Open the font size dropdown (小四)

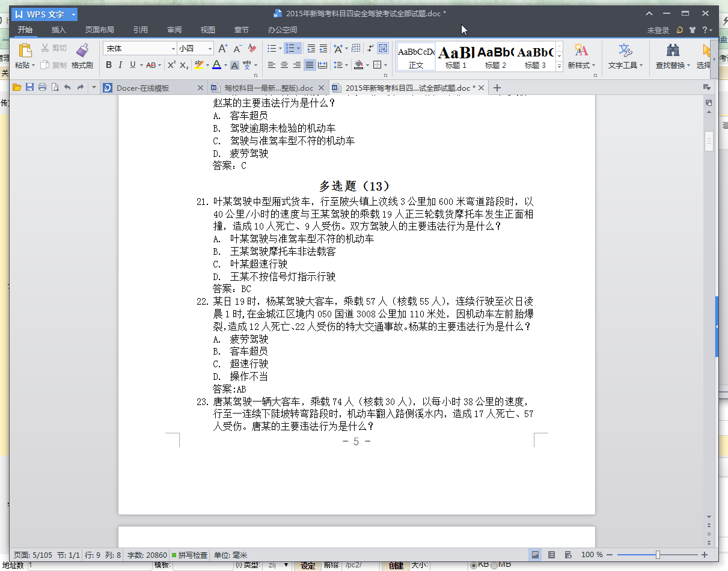[210, 48]
